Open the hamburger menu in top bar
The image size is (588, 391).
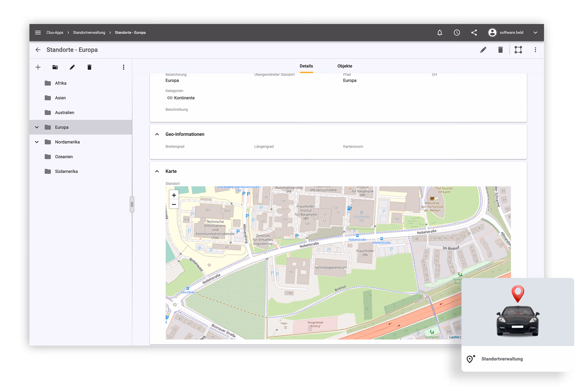pos(38,32)
